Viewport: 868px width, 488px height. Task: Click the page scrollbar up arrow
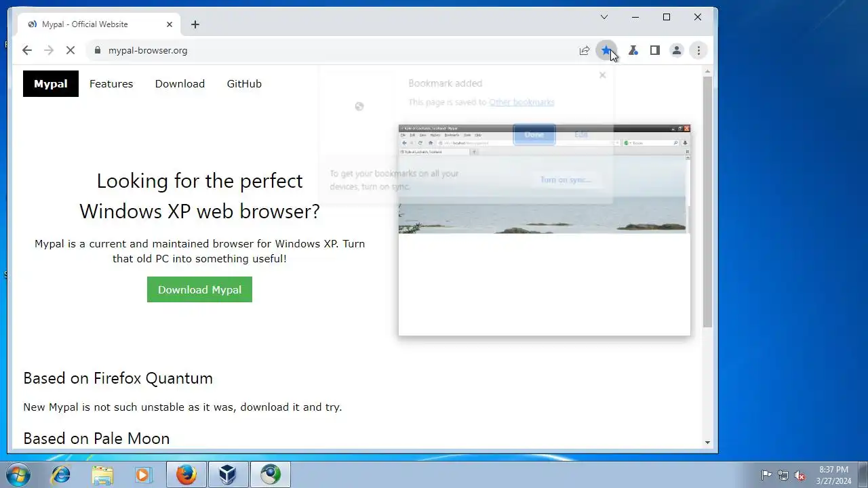[x=708, y=71]
